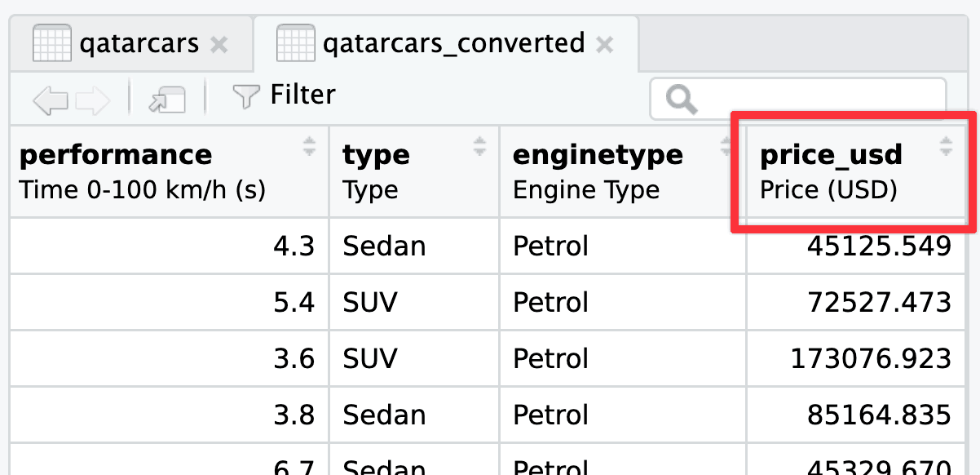
Task: Sort by the price_usd column arrows
Action: [946, 147]
